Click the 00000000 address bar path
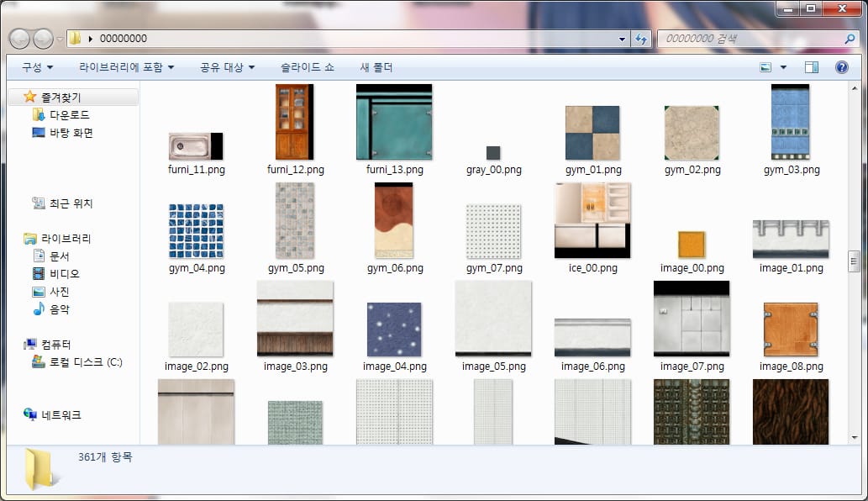Viewport: 868px width, 501px height. coord(124,38)
